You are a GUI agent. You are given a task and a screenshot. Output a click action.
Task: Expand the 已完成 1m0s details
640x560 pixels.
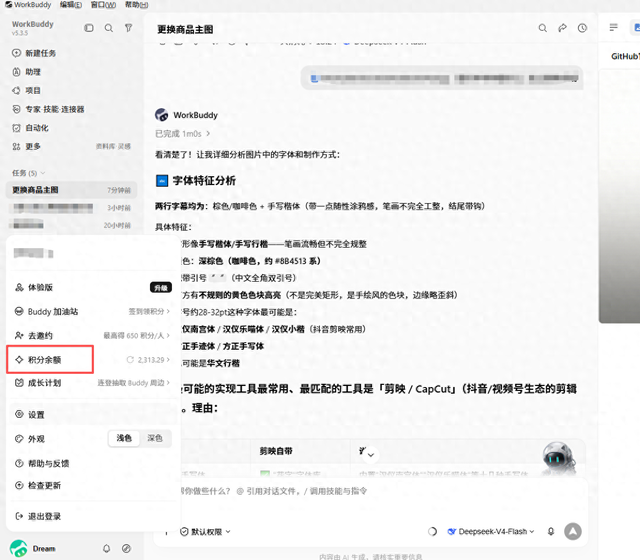click(x=182, y=134)
